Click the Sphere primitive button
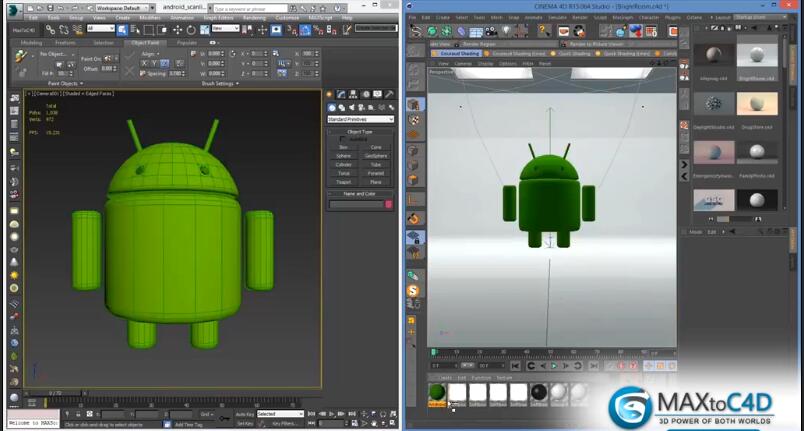Screen dimensions: 804x431 click(x=344, y=156)
